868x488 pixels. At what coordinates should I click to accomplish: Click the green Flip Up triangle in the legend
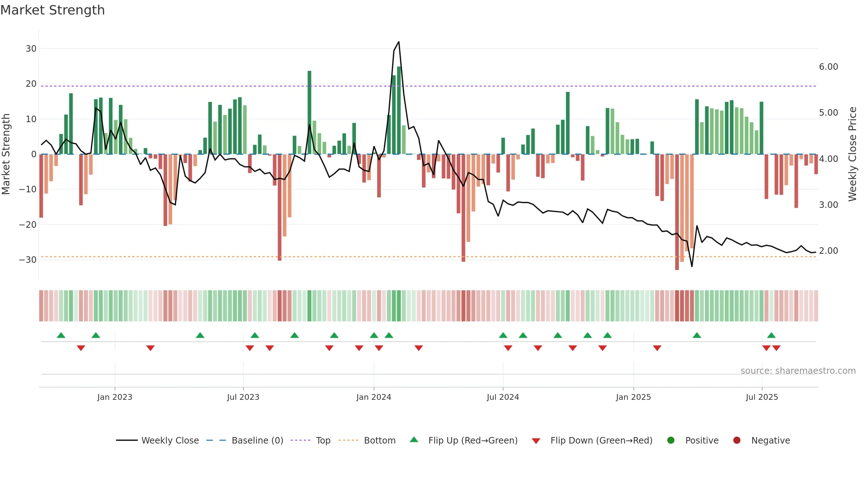coord(414,440)
